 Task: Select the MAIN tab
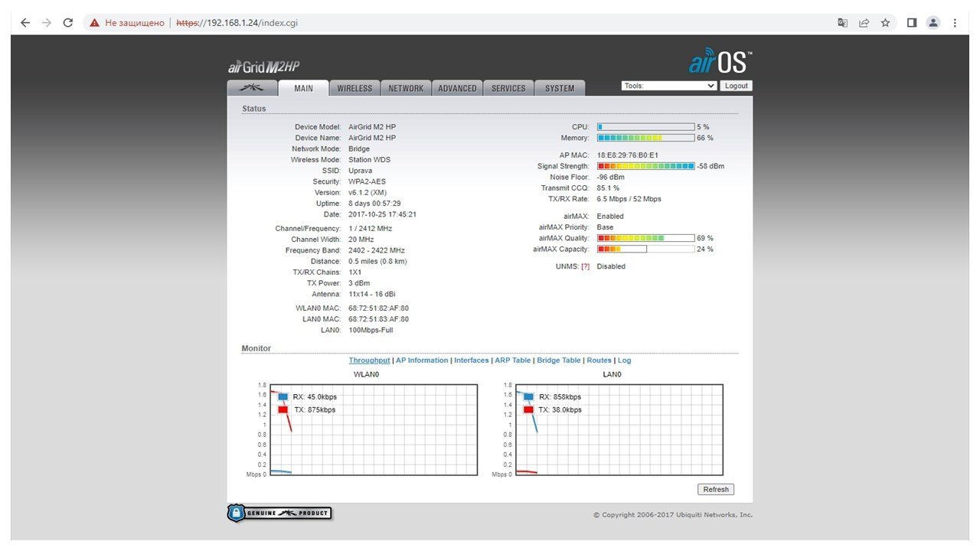pyautogui.click(x=303, y=88)
